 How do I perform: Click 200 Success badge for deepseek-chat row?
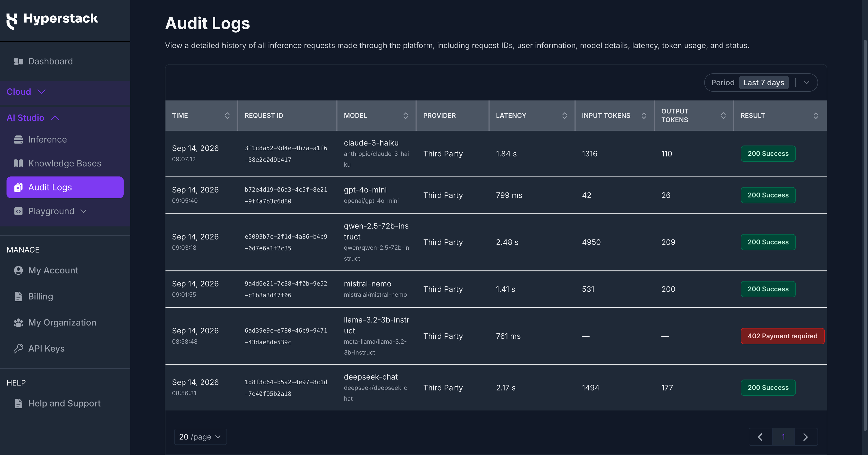tap(768, 387)
